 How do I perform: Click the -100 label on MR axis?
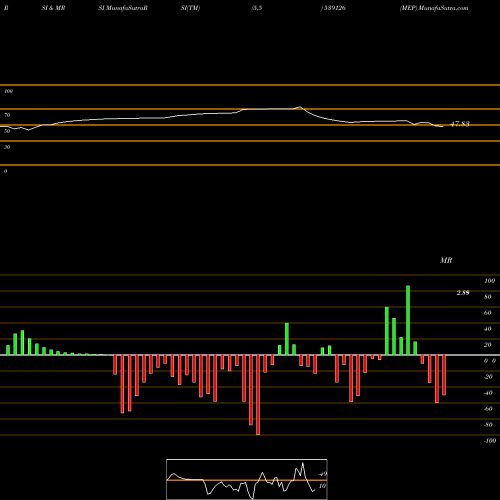(x=490, y=441)
